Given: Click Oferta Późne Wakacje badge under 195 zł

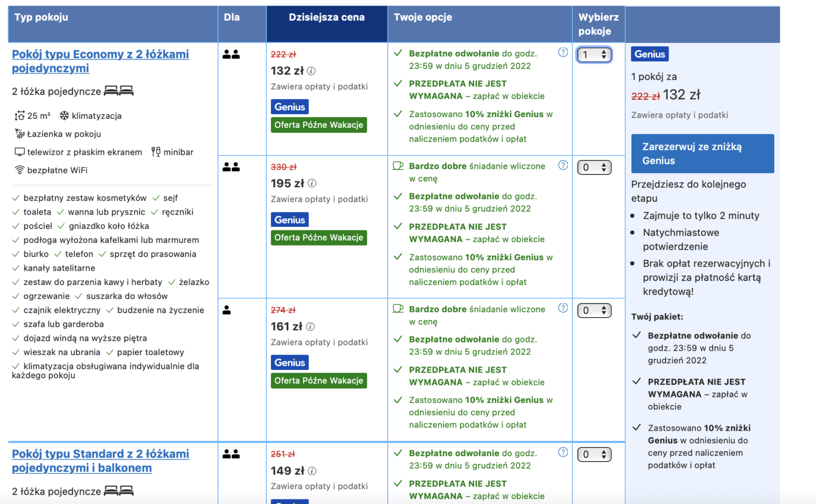Looking at the screenshot, I should pos(319,237).
